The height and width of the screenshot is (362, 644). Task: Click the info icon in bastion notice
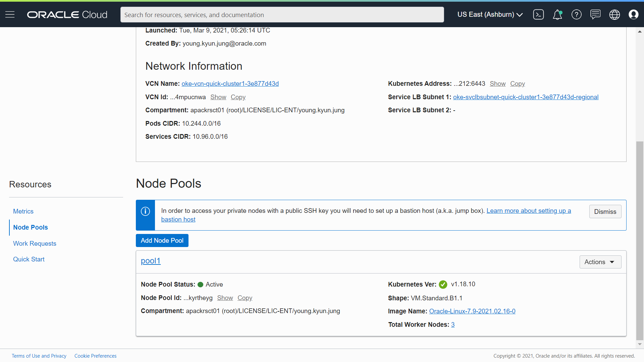[x=145, y=212]
